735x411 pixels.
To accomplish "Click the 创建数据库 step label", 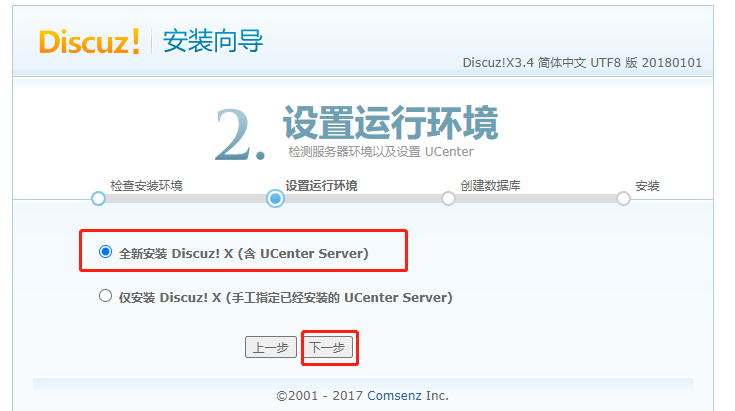I will tap(490, 186).
